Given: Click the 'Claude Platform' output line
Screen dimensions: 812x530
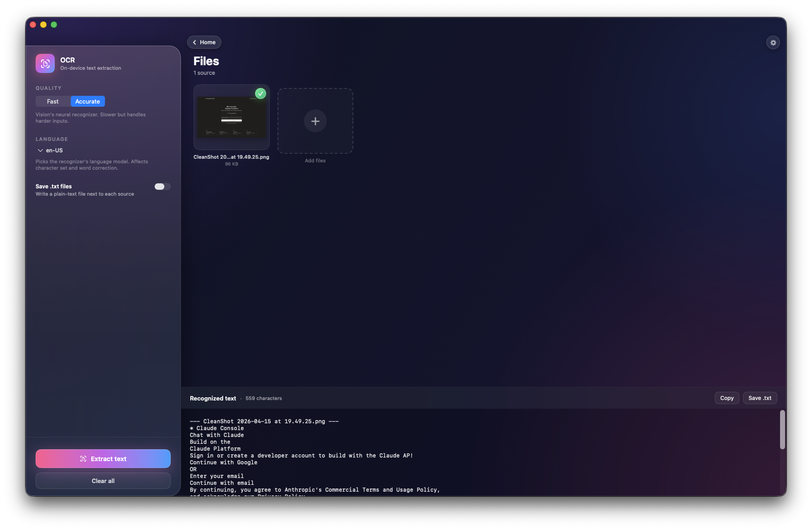Looking at the screenshot, I should (x=215, y=449).
